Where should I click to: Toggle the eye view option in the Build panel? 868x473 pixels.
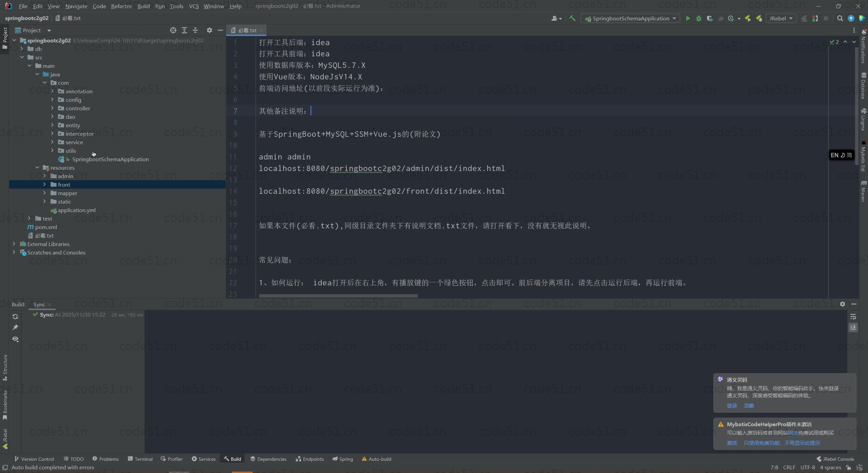pos(15,339)
